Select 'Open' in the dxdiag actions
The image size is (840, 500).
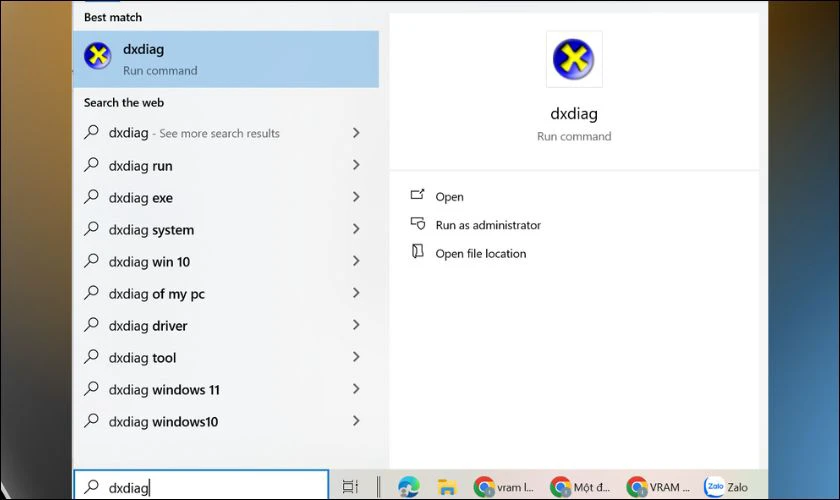449,197
